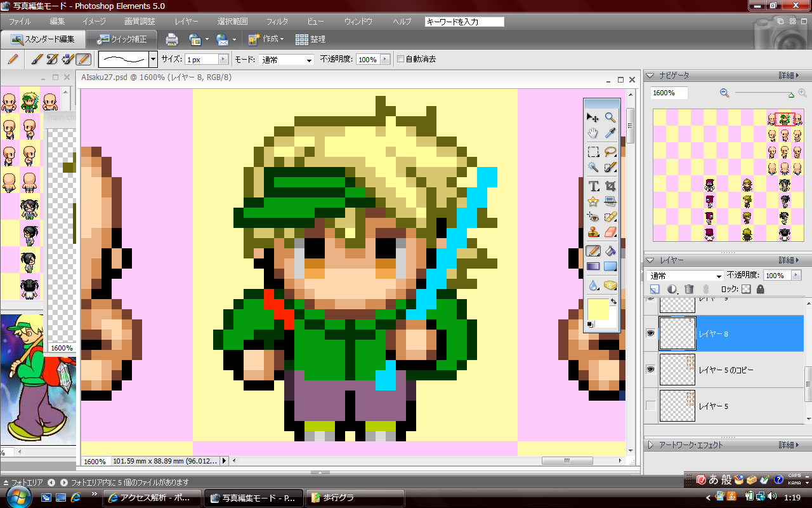Open アクセス解析 taskbar window
This screenshot has height=508, width=812.
[152, 498]
